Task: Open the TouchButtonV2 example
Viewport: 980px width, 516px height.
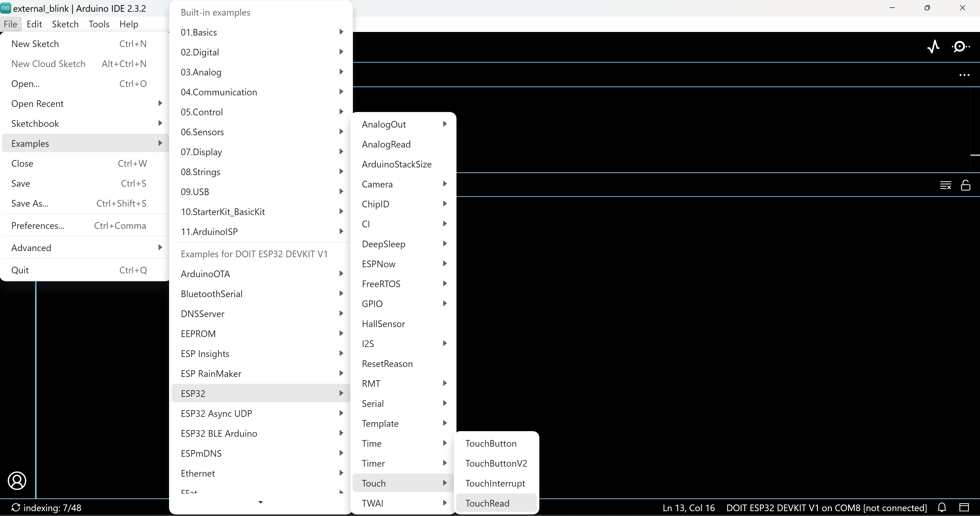Action: pos(496,464)
